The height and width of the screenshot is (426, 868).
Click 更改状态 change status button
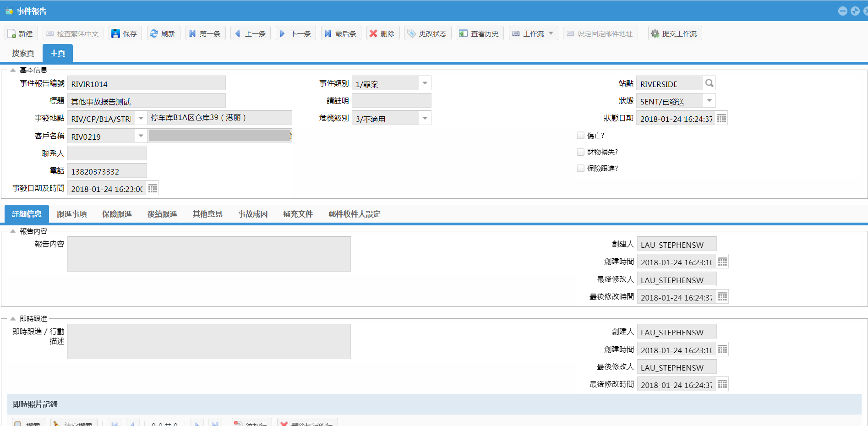(428, 33)
